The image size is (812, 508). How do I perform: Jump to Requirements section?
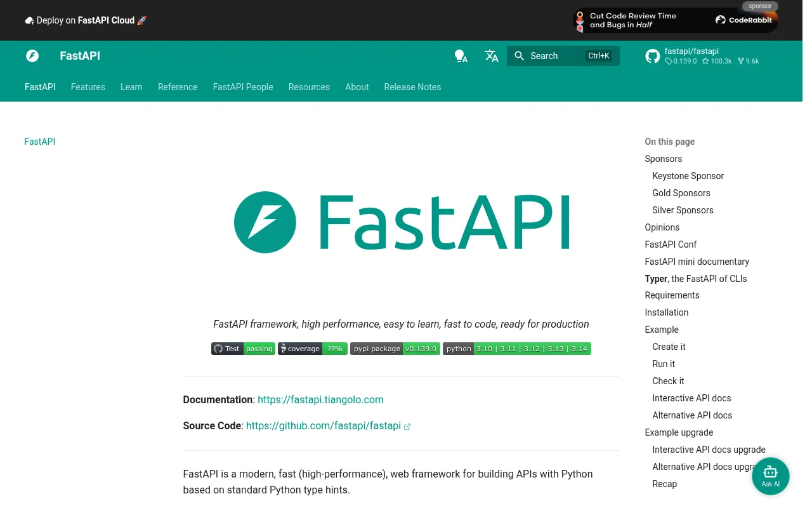click(x=672, y=295)
